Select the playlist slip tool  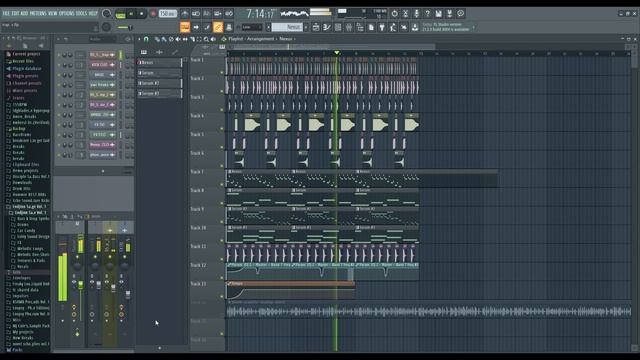(x=185, y=39)
